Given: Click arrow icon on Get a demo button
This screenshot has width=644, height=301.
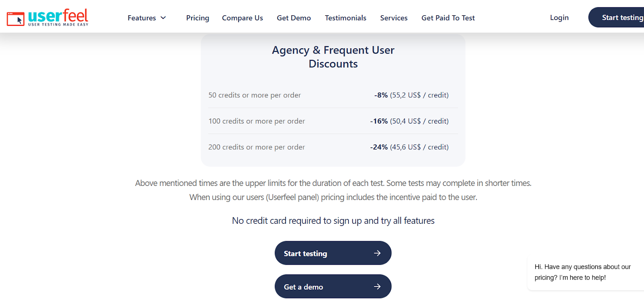Looking at the screenshot, I should click(x=377, y=287).
